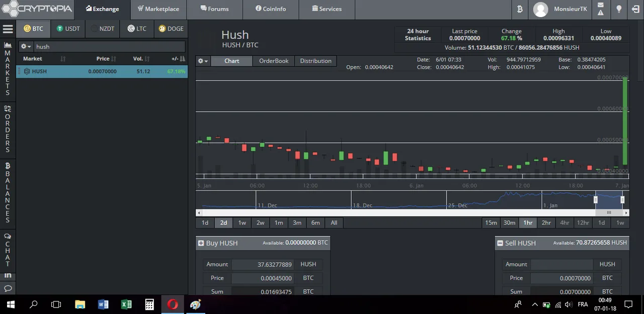Image resolution: width=644 pixels, height=314 pixels.
Task: Select the 2w range button
Action: (x=260, y=223)
